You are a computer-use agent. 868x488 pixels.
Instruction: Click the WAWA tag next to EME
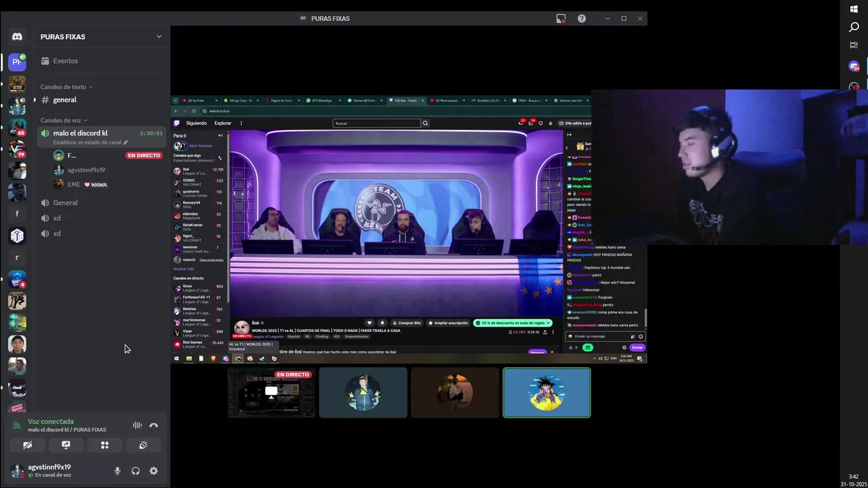click(96, 184)
